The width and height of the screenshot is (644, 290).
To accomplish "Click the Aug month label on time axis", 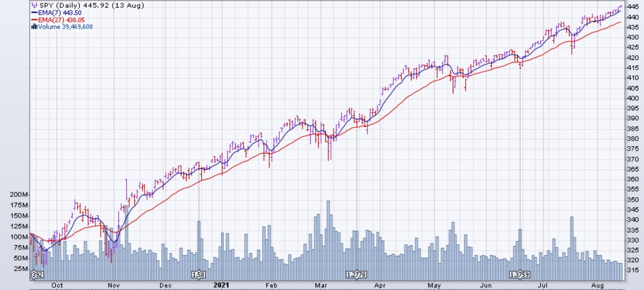I will 598,285.
